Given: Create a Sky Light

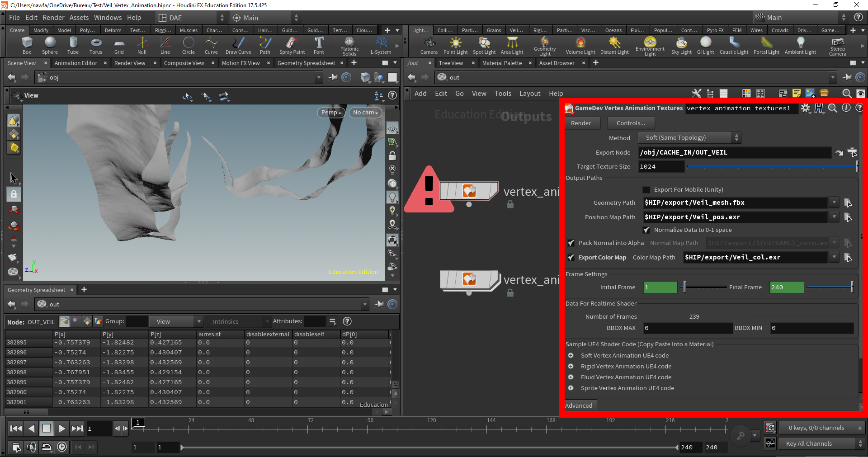Looking at the screenshot, I should (681, 46).
